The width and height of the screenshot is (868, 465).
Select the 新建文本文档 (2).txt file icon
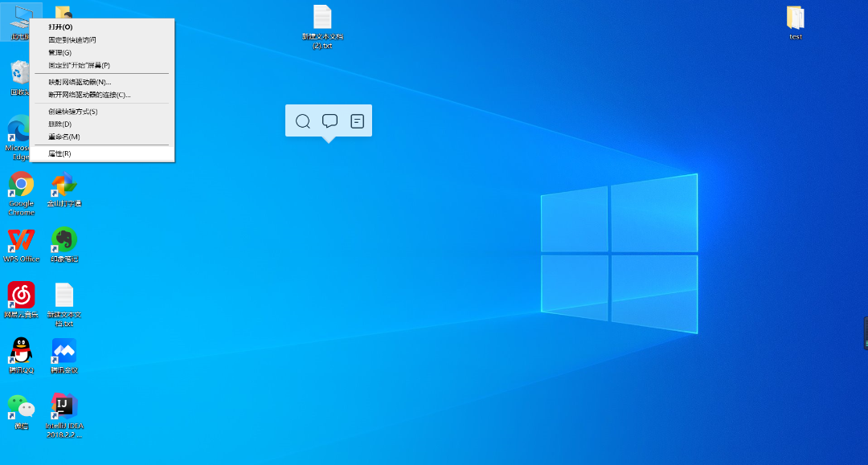click(322, 27)
